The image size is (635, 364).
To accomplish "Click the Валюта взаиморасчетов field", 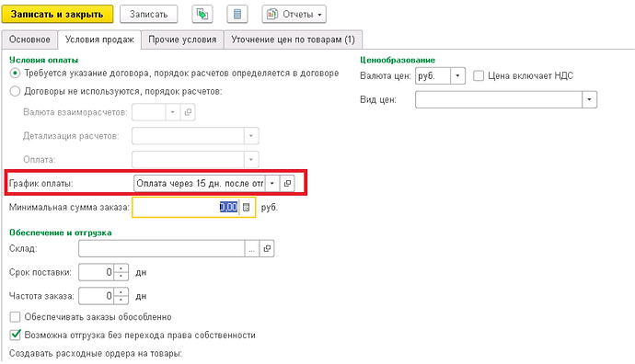I will pyautogui.click(x=148, y=112).
